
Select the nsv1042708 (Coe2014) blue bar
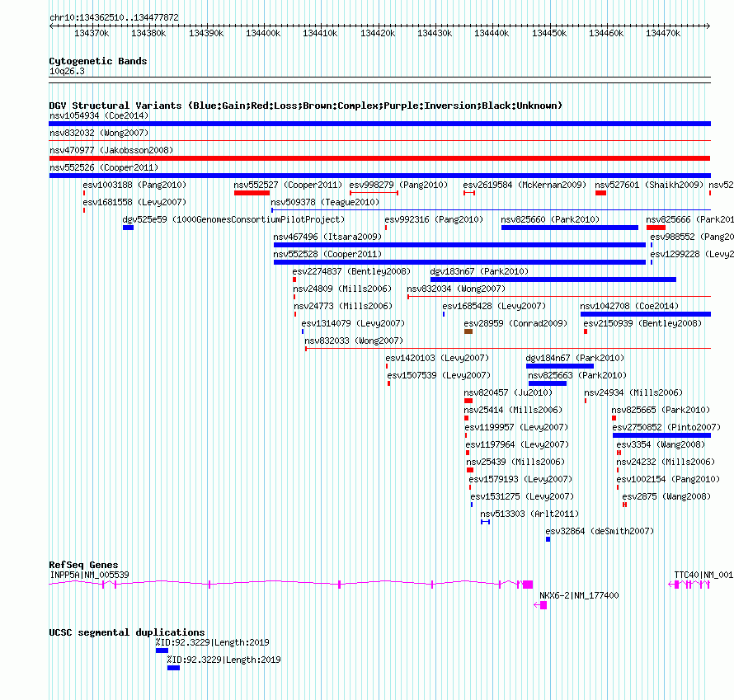click(646, 314)
